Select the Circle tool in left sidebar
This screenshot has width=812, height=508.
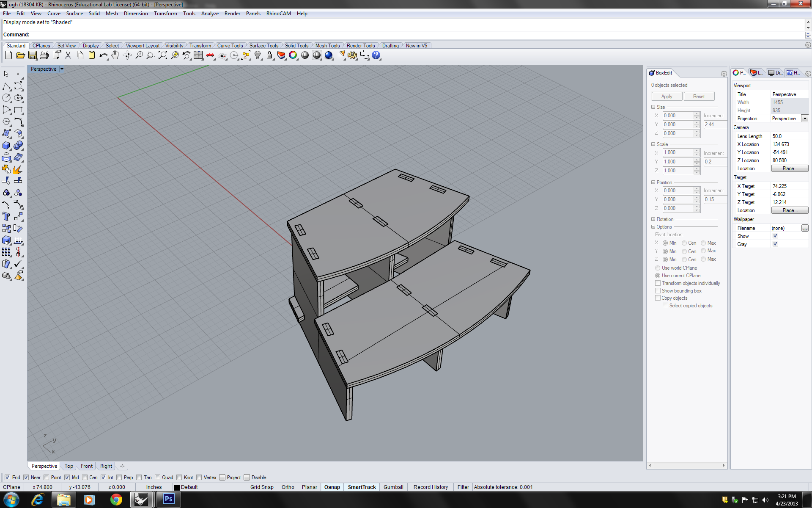coord(6,98)
